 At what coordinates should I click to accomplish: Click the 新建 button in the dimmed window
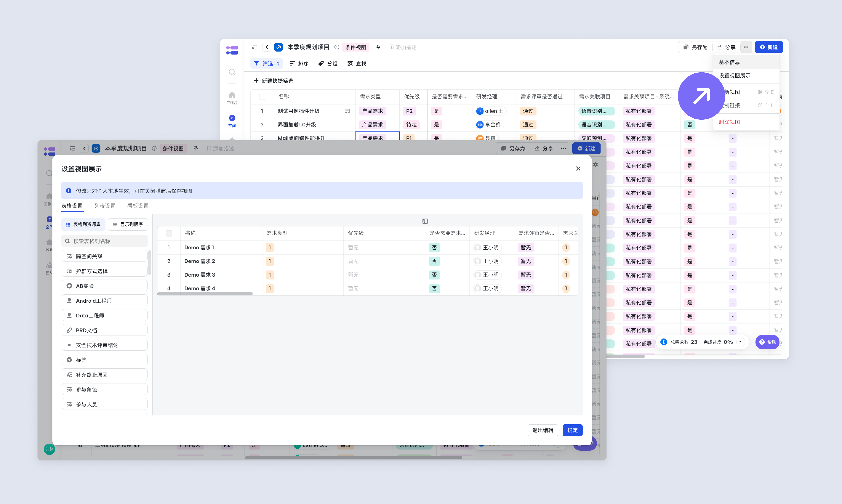click(x=586, y=148)
